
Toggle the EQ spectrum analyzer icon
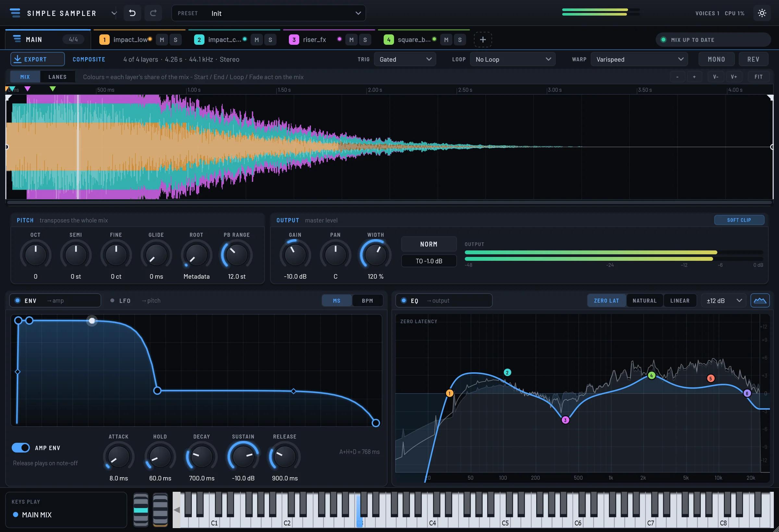[x=760, y=300]
